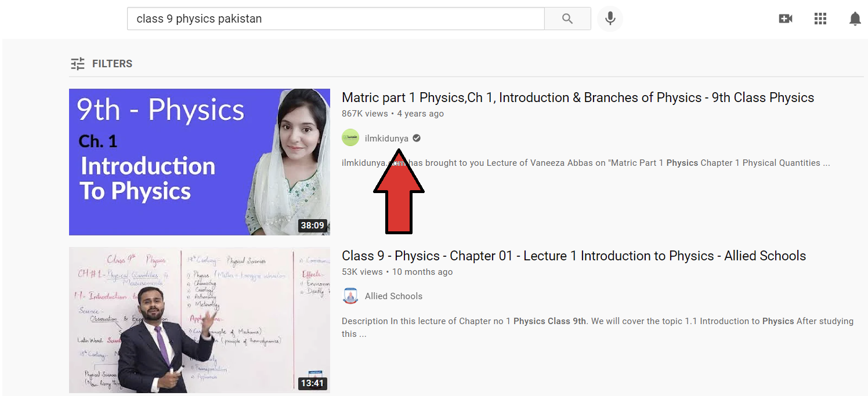Viewport: 868px width, 396px height.
Task: Click the '53K views • 10 months ago' text
Action: [397, 272]
